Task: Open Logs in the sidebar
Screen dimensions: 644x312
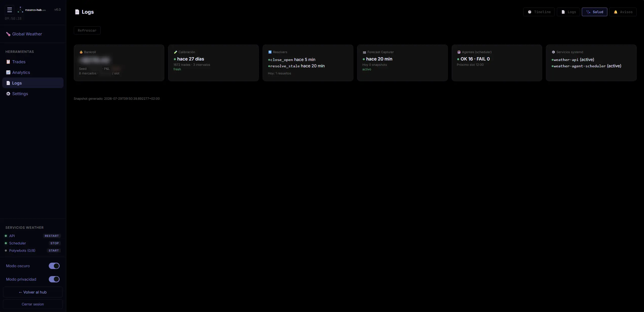Action: pyautogui.click(x=33, y=83)
